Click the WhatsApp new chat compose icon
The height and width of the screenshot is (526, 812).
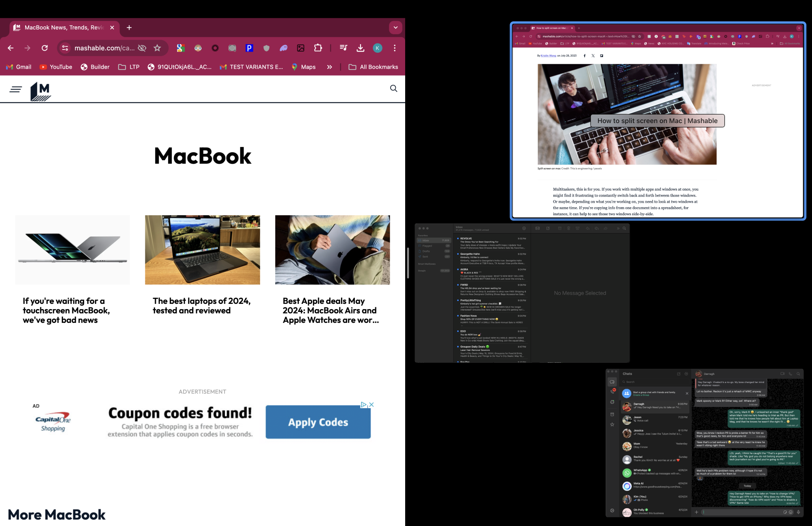click(678, 374)
